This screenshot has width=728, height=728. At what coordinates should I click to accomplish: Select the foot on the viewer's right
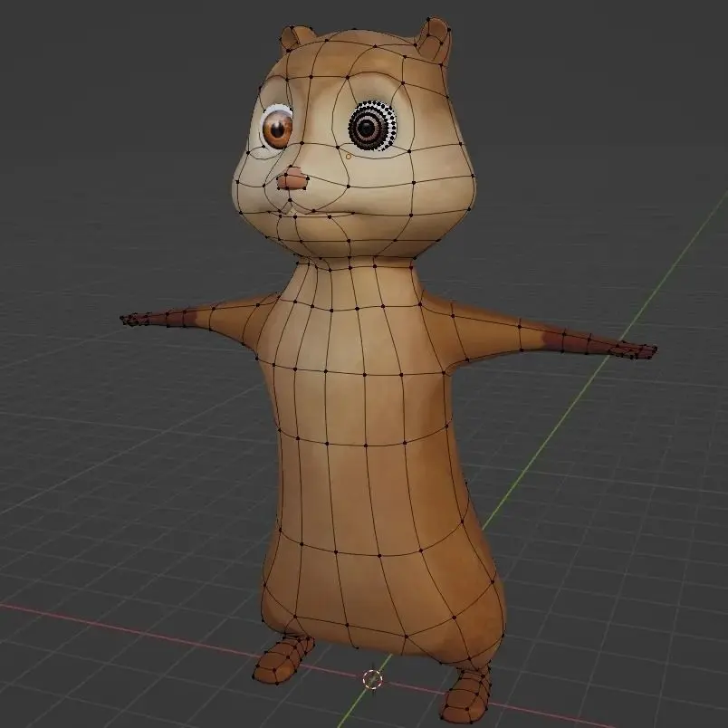point(467,694)
